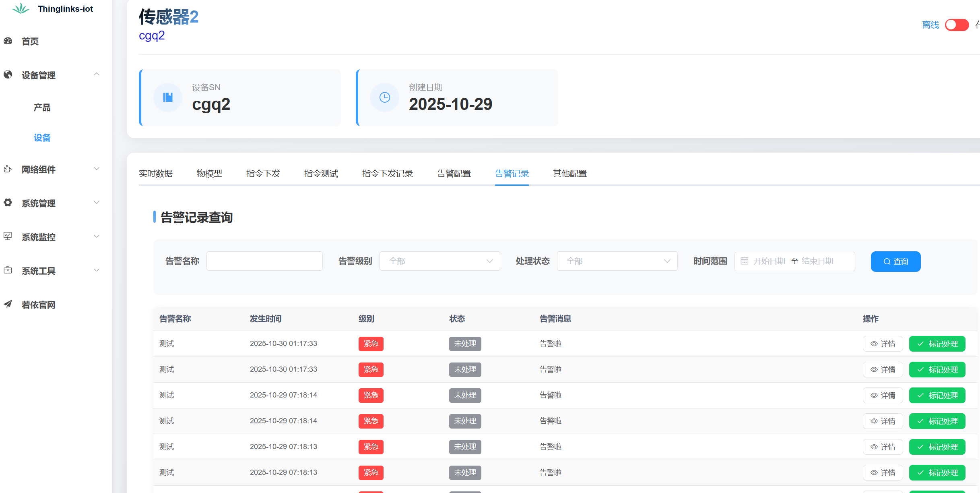This screenshot has width=980, height=493.
Task: Open the 开始日期 date range picker
Action: tap(769, 261)
